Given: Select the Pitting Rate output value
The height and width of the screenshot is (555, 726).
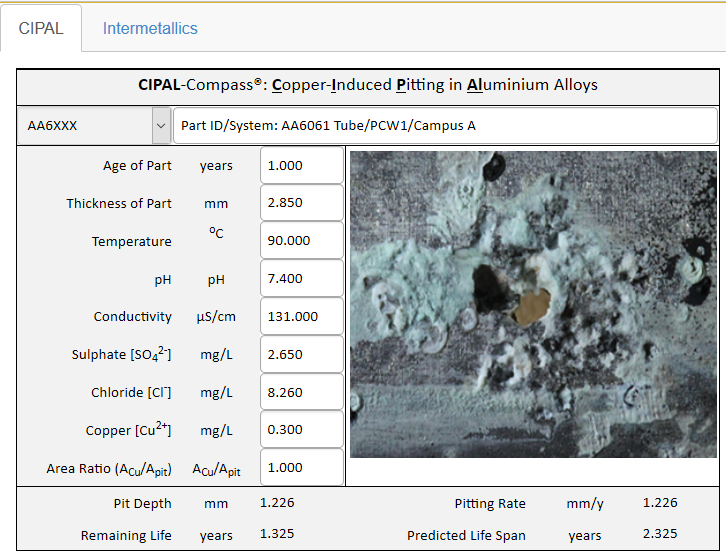Looking at the screenshot, I should (660, 503).
